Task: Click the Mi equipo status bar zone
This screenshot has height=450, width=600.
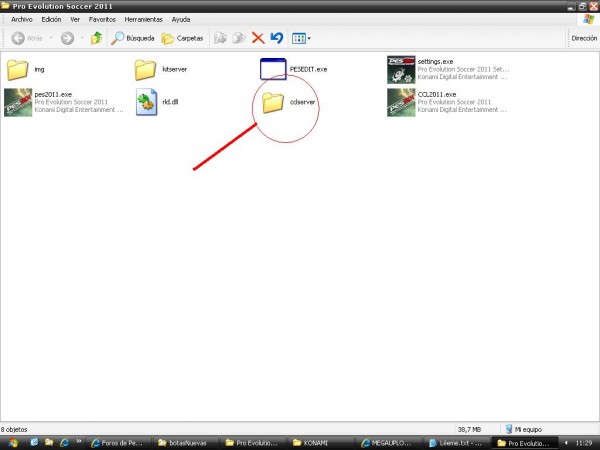Action: pyautogui.click(x=523, y=429)
